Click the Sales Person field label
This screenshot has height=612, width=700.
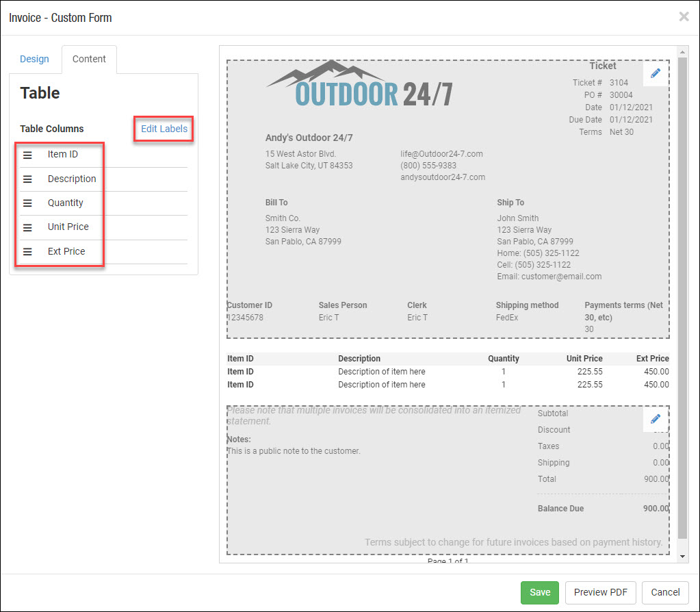tap(343, 305)
